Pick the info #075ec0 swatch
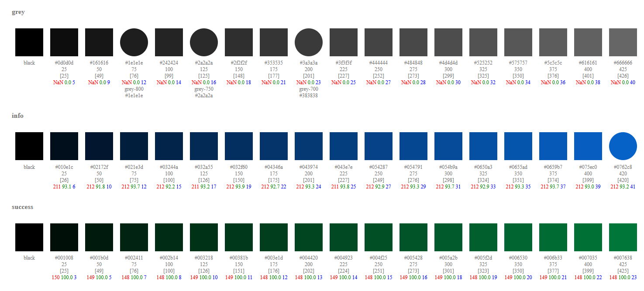 [x=588, y=146]
